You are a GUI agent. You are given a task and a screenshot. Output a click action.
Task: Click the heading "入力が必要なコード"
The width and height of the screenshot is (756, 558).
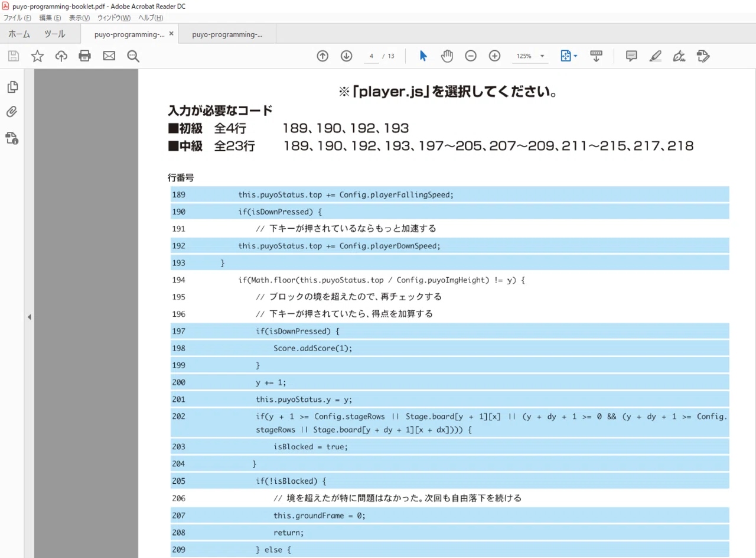point(220,111)
